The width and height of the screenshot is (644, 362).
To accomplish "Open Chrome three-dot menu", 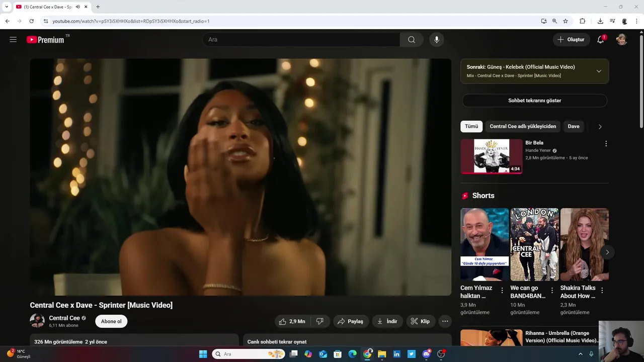I will click(637, 21).
